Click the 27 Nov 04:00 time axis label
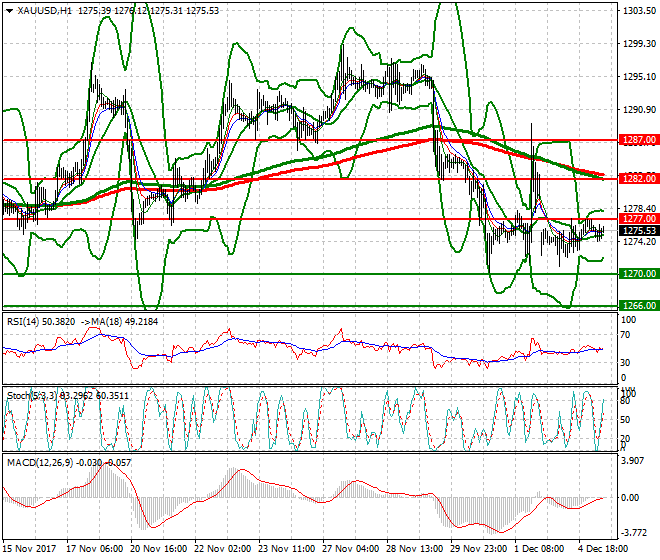 [x=351, y=549]
